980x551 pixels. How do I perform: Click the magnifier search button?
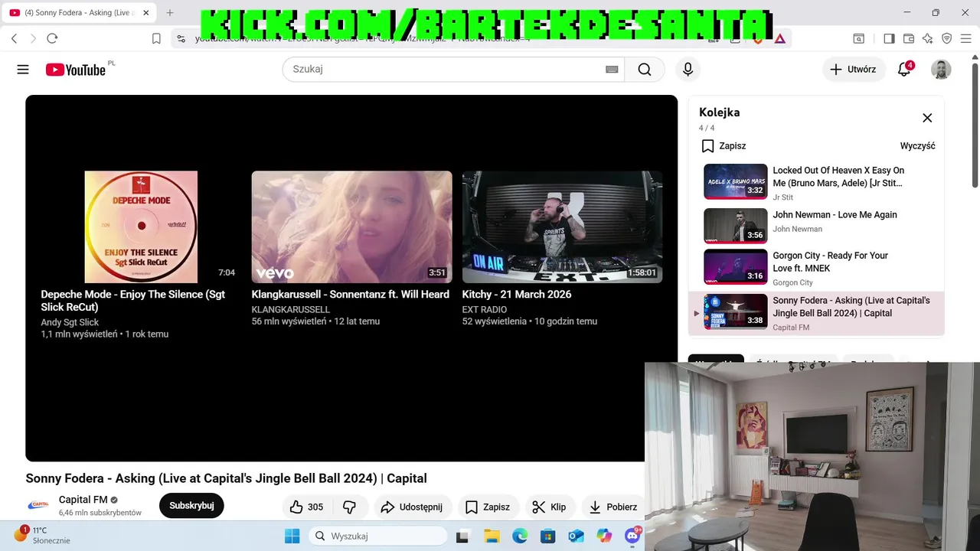point(645,69)
